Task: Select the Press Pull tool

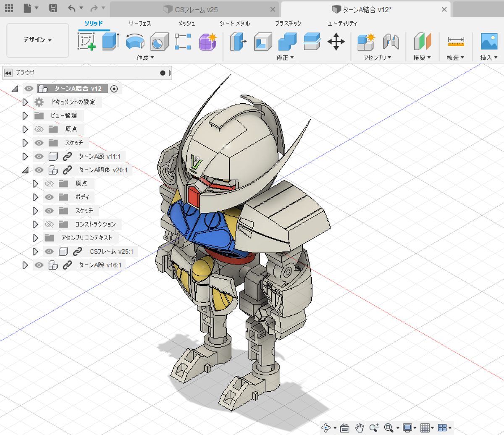Action: [239, 42]
